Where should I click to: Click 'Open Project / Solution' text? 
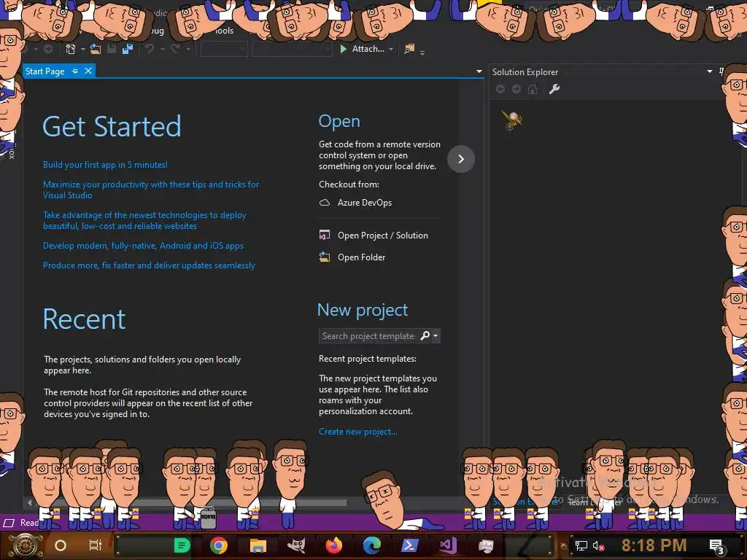click(382, 236)
